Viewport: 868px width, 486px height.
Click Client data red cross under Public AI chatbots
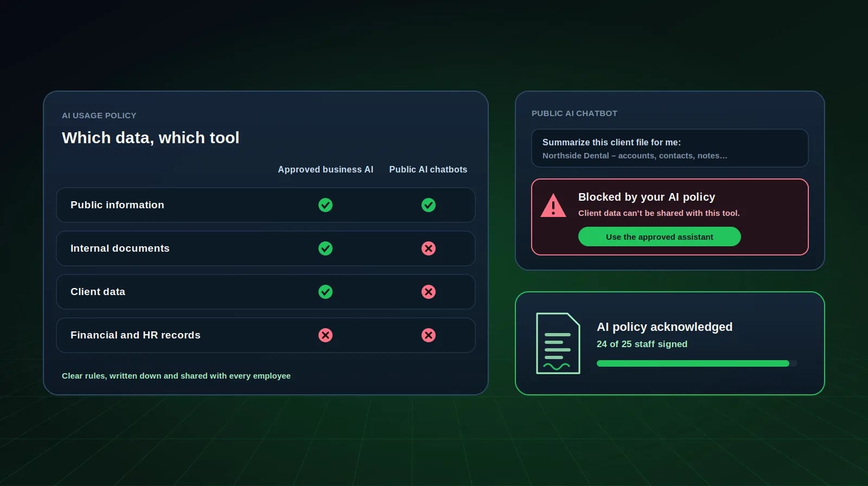[429, 292]
